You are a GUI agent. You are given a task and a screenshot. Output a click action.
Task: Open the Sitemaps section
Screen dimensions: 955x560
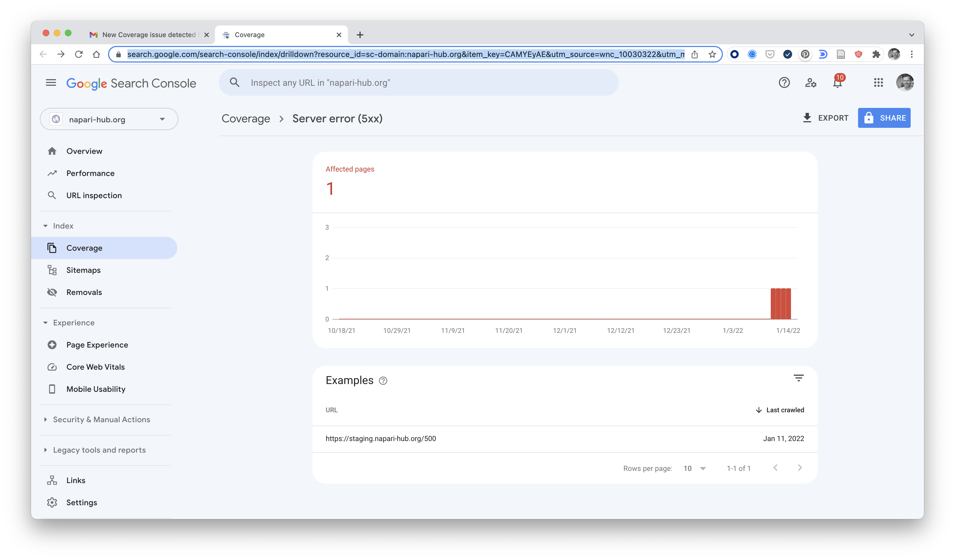click(83, 270)
